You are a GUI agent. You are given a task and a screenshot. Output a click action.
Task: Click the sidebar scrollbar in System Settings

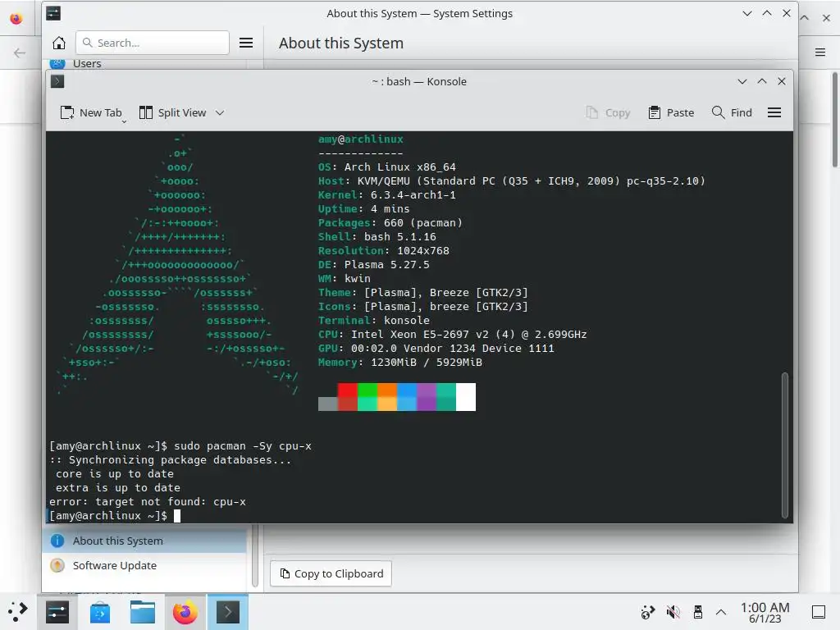tap(255, 557)
